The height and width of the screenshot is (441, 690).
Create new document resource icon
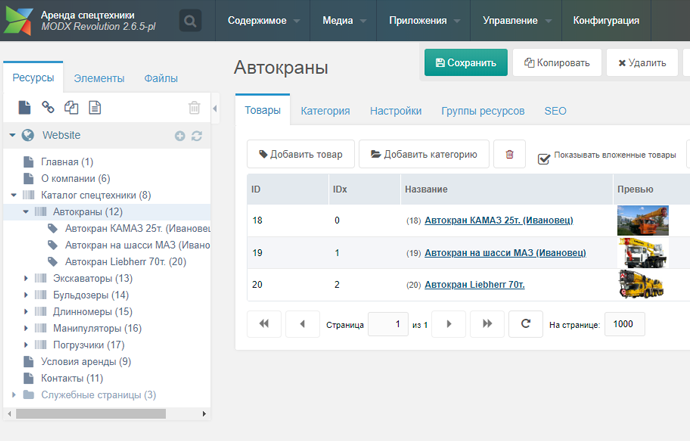pos(25,108)
